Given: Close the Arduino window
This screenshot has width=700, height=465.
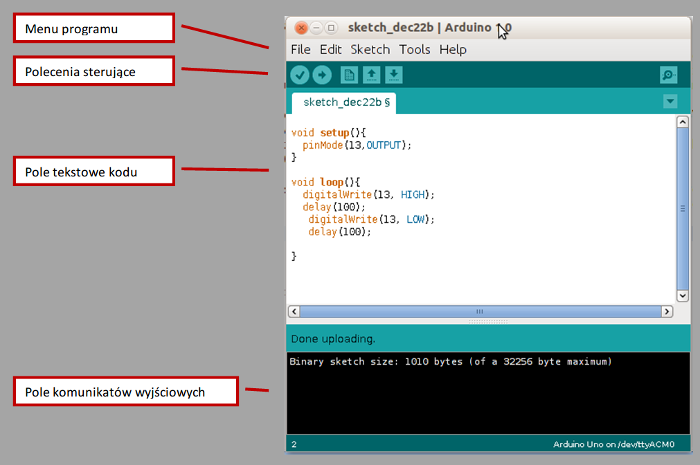Looking at the screenshot, I should click(301, 28).
